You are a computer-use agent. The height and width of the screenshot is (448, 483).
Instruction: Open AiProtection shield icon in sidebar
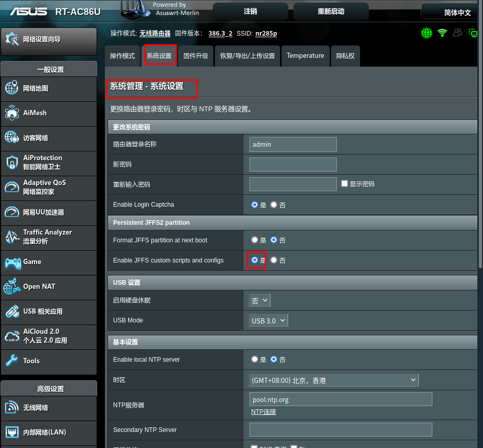point(12,162)
